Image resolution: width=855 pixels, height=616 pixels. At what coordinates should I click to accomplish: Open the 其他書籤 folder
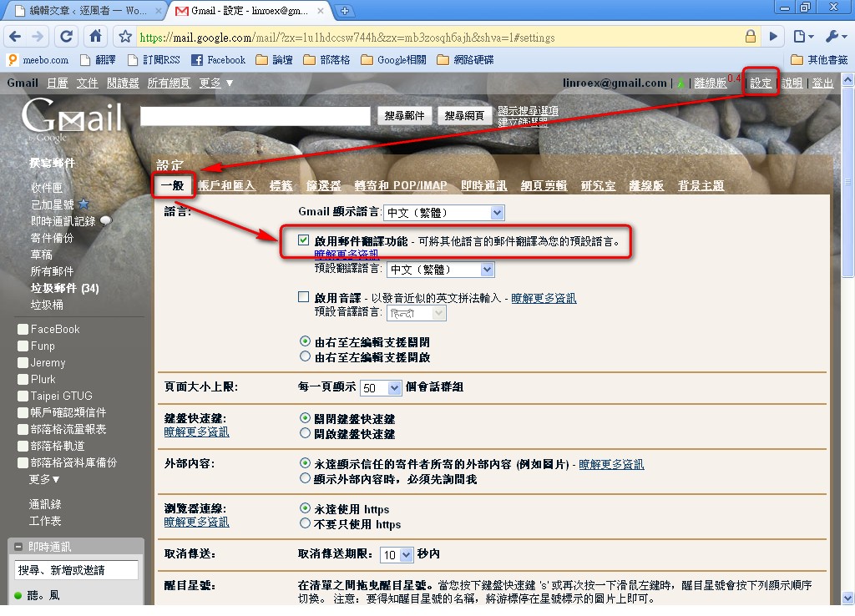point(820,60)
